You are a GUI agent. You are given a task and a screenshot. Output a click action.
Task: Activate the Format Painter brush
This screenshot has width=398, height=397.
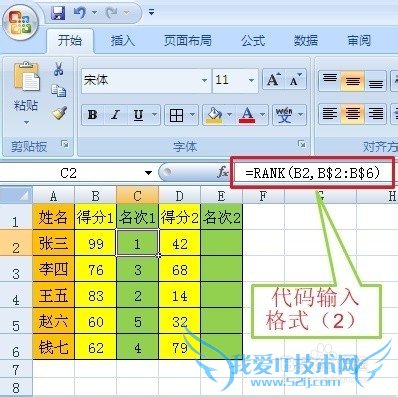click(x=59, y=113)
